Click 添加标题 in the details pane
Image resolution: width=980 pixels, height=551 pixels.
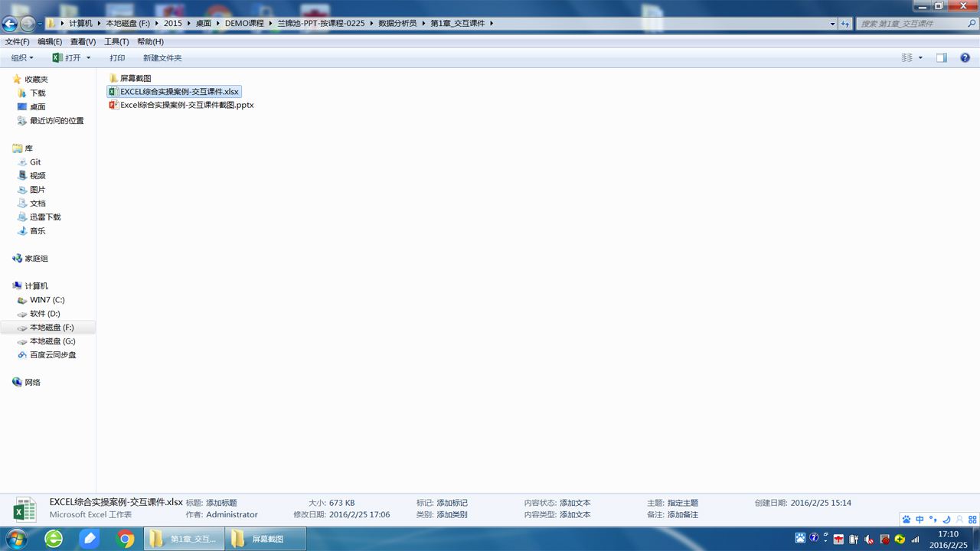(x=221, y=504)
